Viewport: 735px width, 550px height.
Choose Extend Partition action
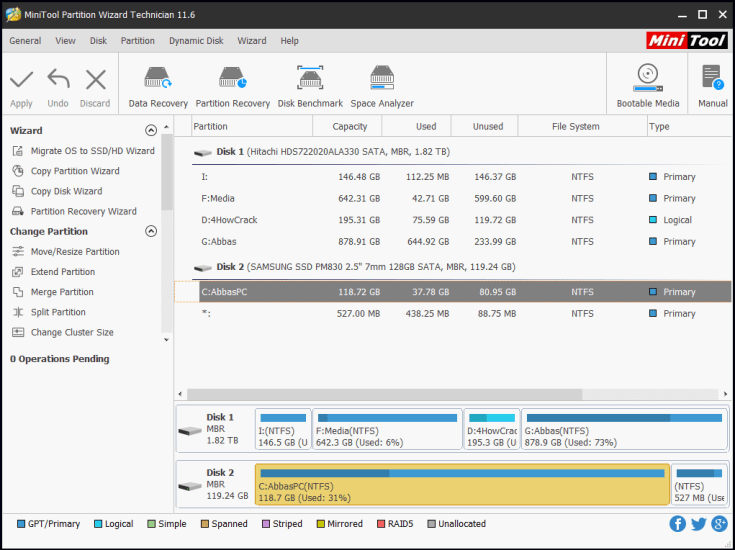point(53,272)
